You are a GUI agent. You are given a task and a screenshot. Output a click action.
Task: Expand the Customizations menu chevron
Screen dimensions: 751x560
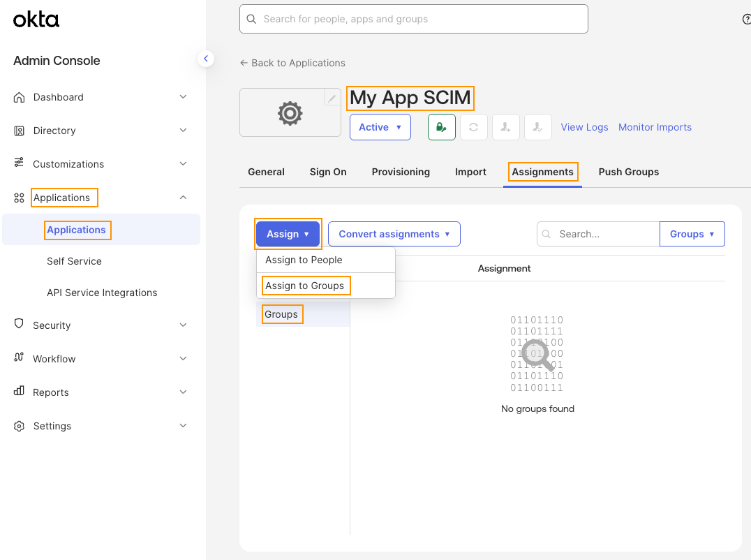(x=183, y=164)
